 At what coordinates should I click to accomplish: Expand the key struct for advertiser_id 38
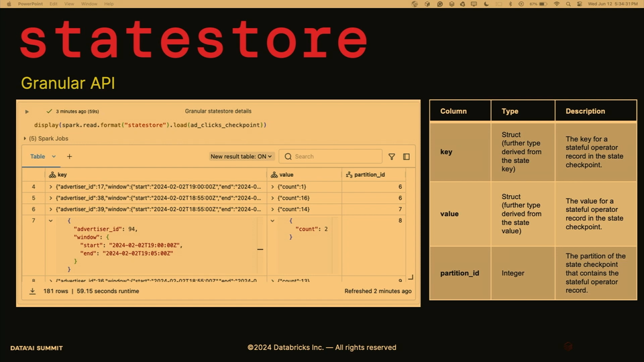pyautogui.click(x=50, y=198)
